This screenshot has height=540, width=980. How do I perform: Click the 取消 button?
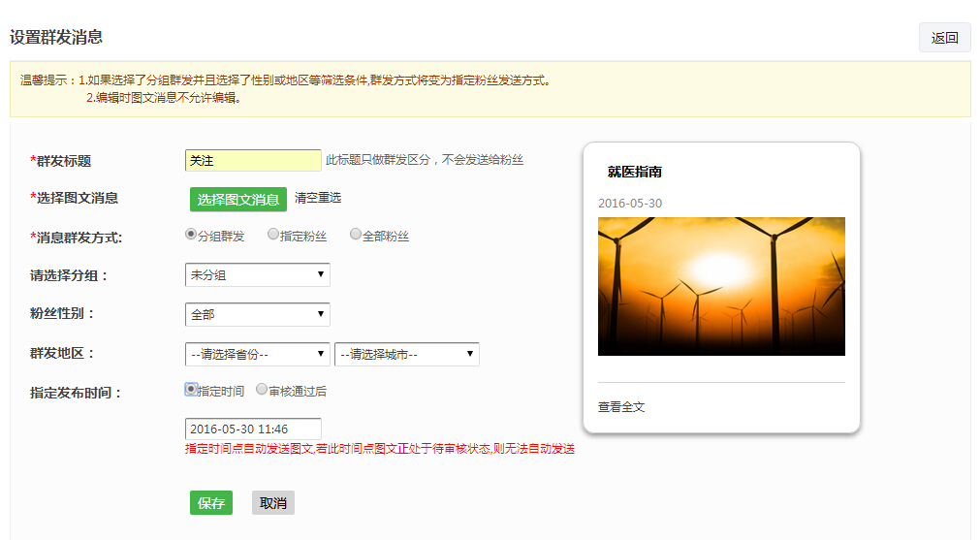(273, 503)
